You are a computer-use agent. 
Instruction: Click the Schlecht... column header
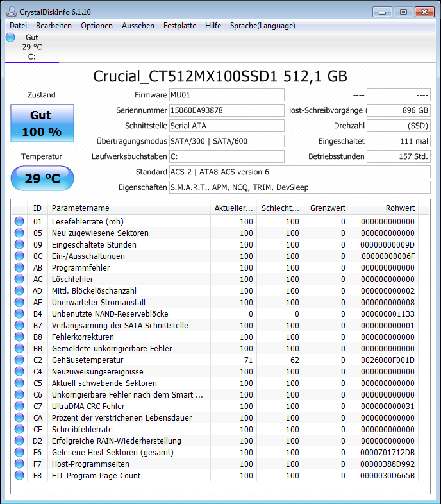point(279,208)
